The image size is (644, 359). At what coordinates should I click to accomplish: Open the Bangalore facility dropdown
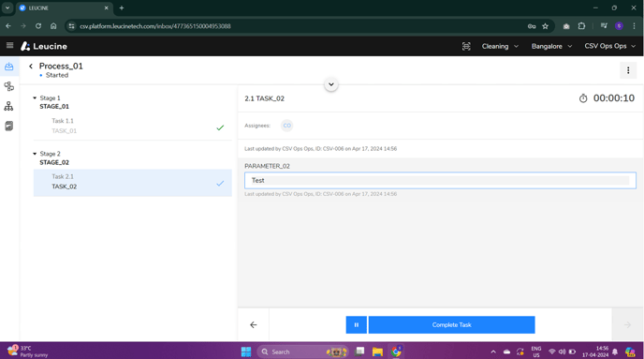point(551,46)
